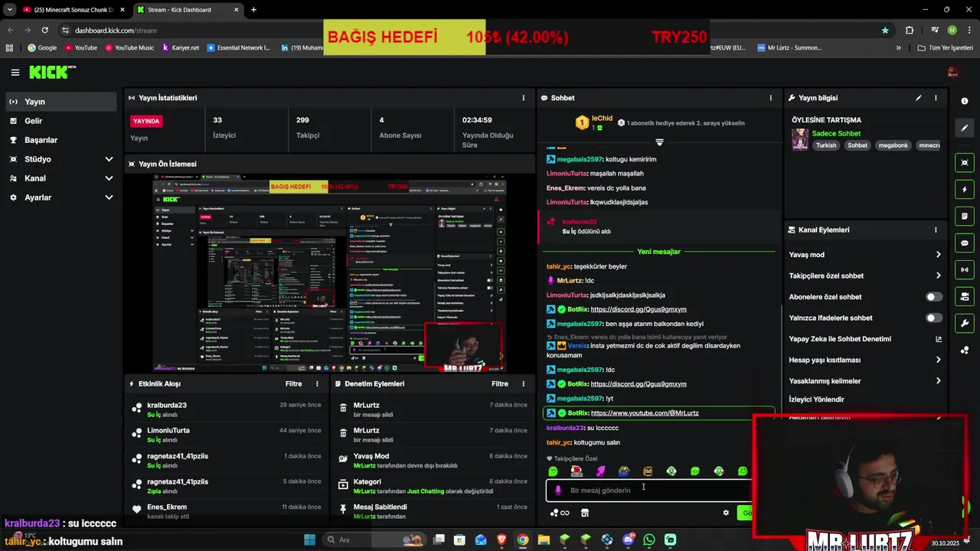
Task: Toggle Abonelere özel sohbet switch
Action: click(934, 297)
